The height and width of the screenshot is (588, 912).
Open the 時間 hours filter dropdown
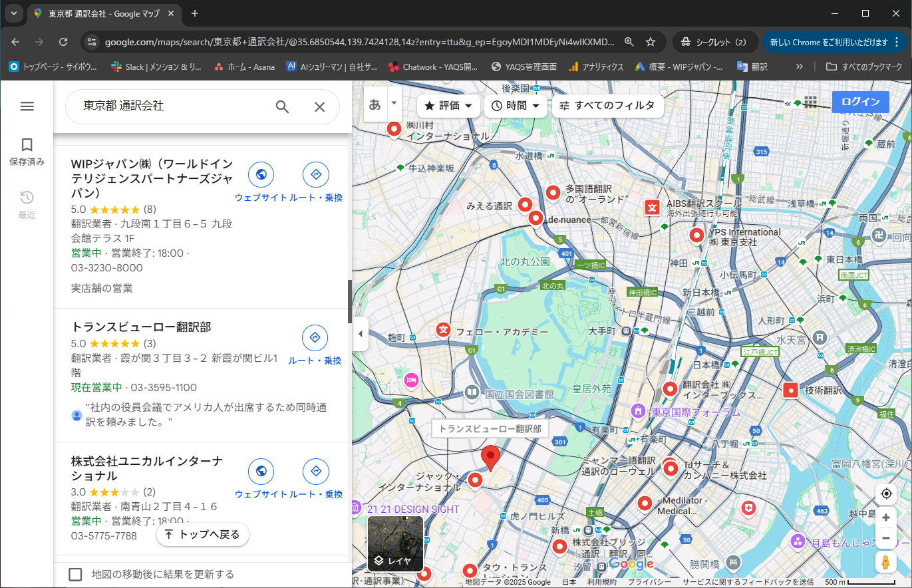(516, 106)
